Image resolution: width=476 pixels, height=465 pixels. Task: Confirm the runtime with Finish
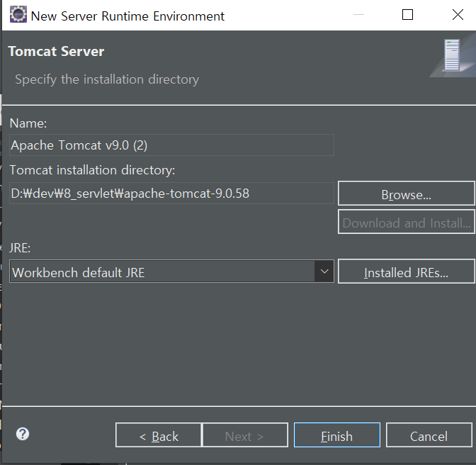click(x=337, y=435)
